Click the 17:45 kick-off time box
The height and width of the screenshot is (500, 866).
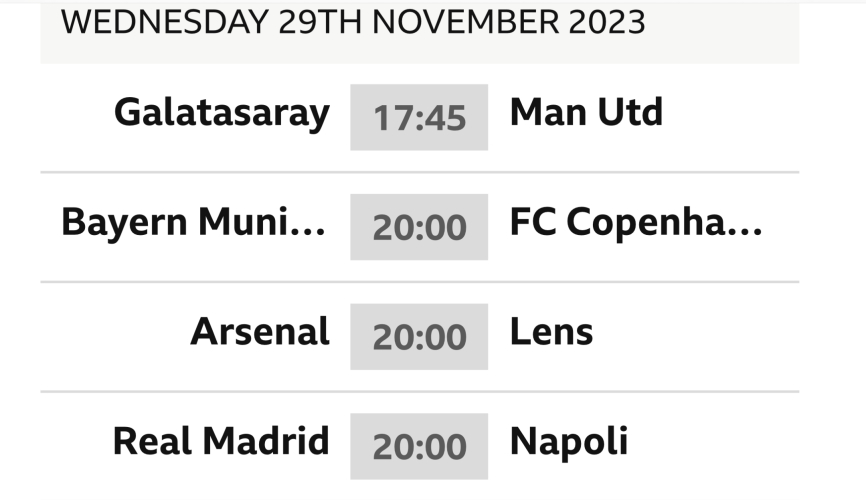[x=419, y=118]
